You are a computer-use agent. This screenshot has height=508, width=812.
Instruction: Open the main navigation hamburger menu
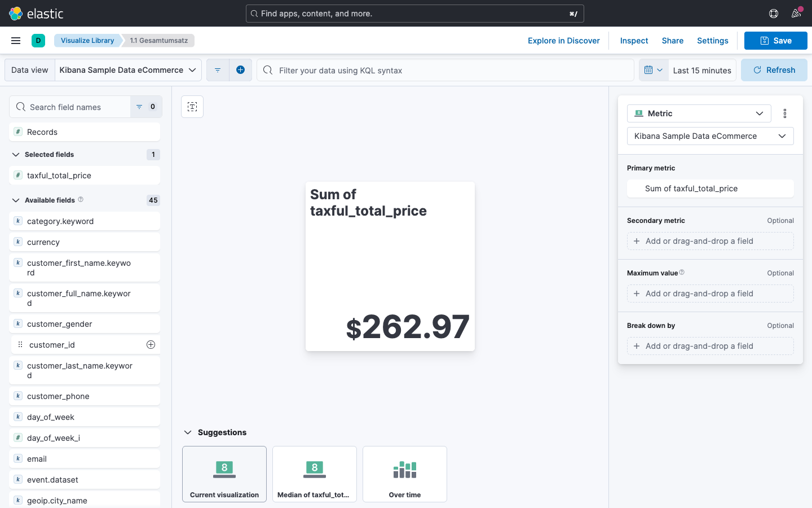click(16, 41)
